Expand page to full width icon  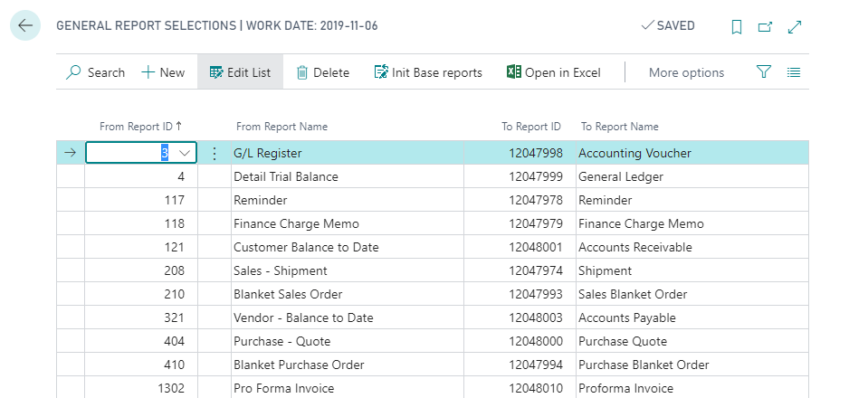795,26
